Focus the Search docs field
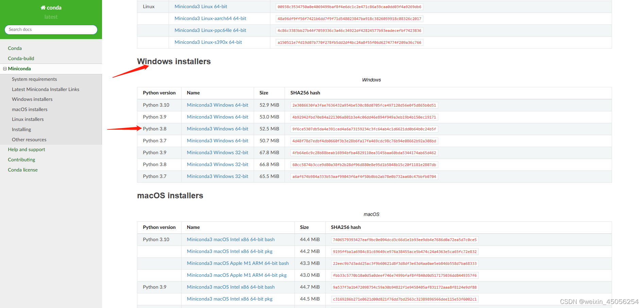644x308 pixels. point(51,30)
